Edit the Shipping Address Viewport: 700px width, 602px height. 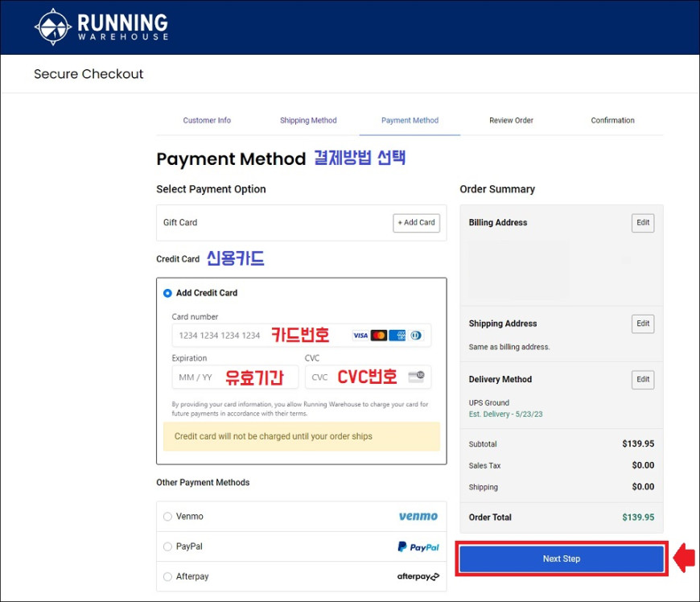point(643,324)
